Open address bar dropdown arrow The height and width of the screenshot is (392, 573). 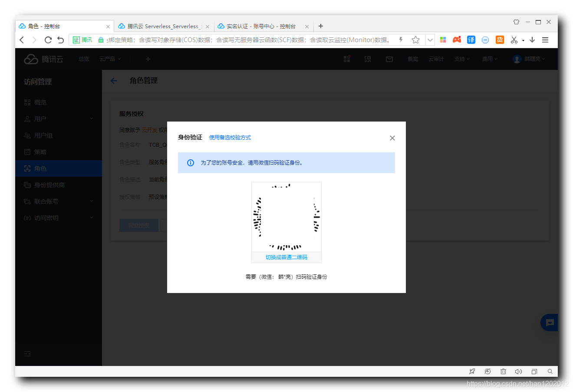(x=430, y=40)
